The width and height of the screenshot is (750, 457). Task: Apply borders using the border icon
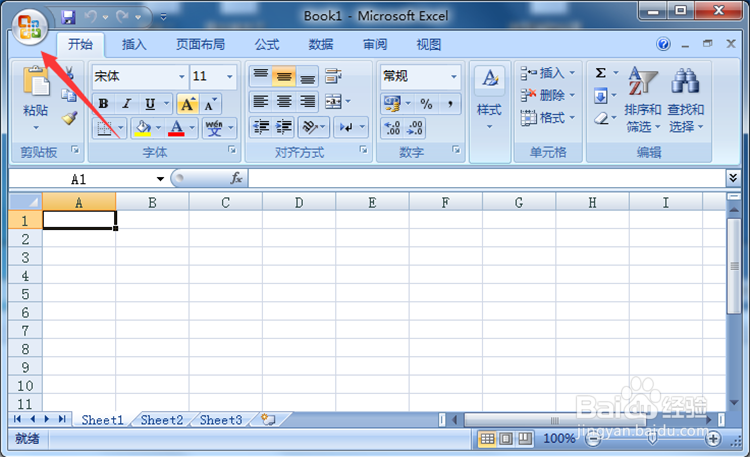click(x=104, y=128)
